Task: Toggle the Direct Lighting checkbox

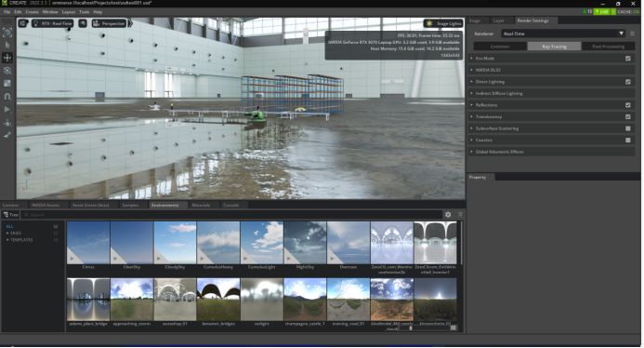Action: click(628, 82)
